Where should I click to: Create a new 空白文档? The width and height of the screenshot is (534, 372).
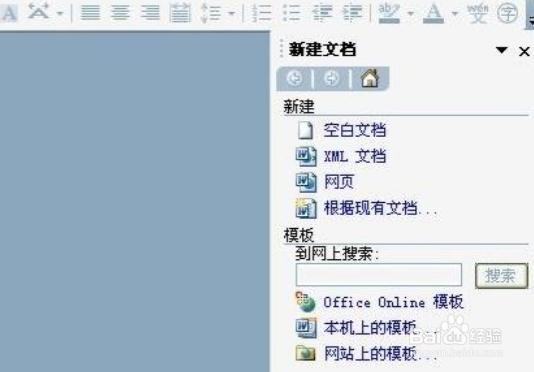341,130
